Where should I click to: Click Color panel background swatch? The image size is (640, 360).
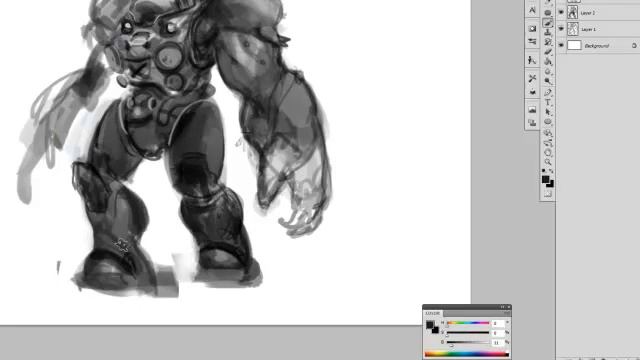(435, 330)
